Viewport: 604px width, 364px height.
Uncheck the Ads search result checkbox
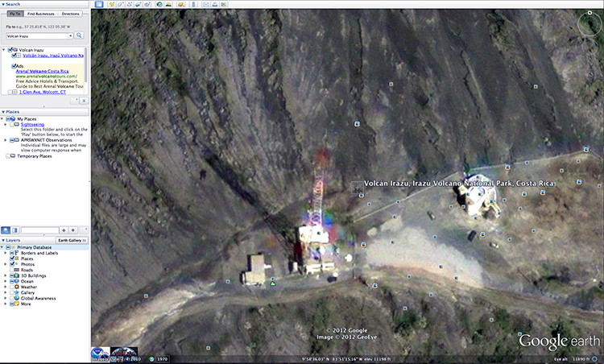click(13, 66)
